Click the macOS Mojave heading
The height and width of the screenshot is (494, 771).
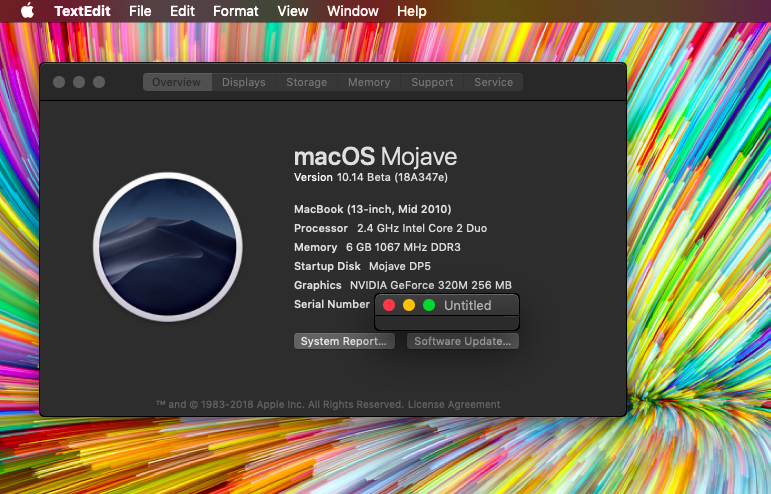[376, 157]
